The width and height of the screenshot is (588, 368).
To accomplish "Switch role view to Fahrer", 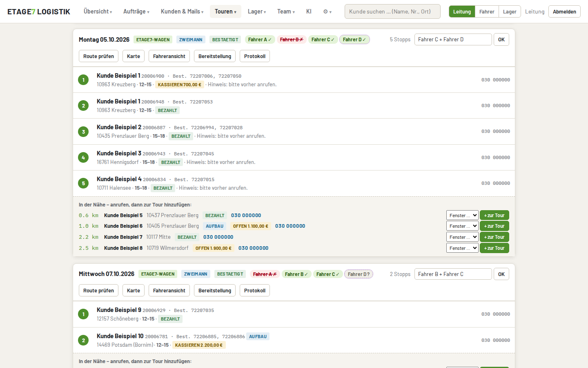I will tap(487, 11).
